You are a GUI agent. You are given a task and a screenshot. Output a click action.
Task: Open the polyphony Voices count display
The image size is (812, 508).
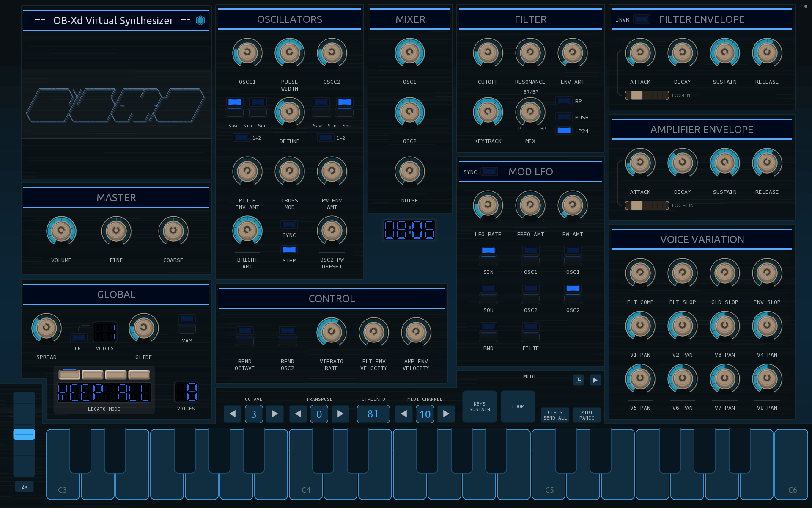pos(186,392)
